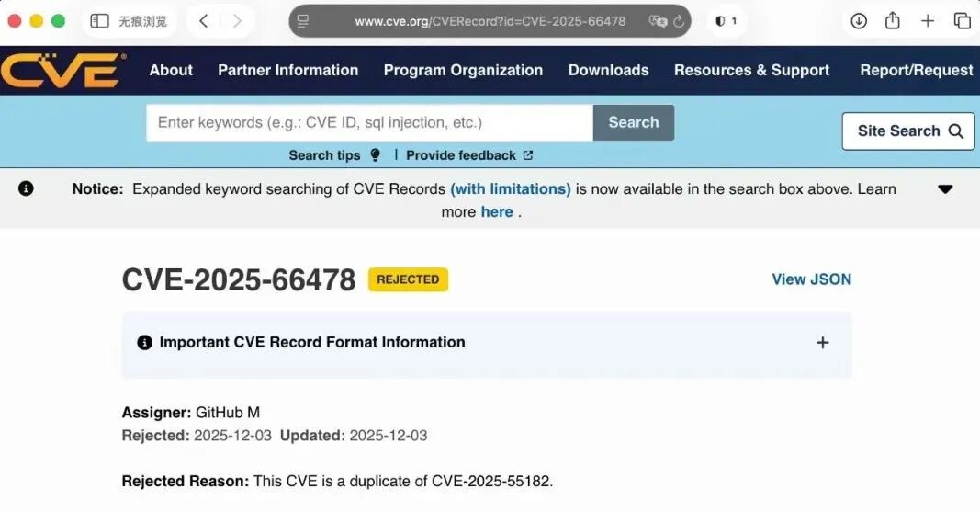Click the View JSON link
This screenshot has height=512, width=980.
point(811,279)
